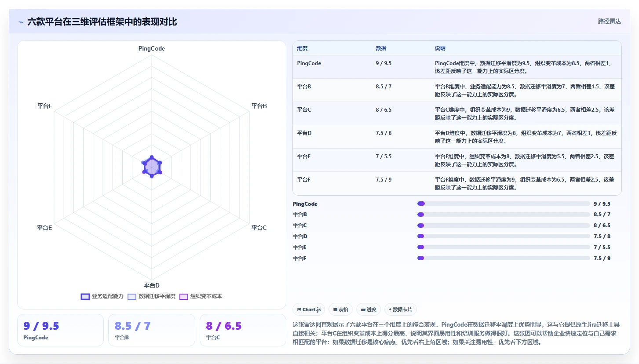Screen dimensions: 639x364
Task: Click the header icon beside the title
Action: pyautogui.click(x=21, y=22)
